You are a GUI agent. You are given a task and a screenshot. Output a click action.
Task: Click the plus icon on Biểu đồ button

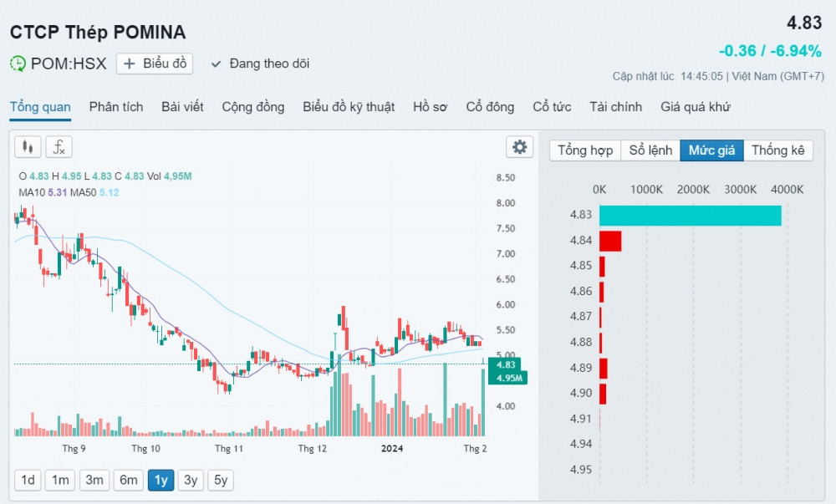pos(129,64)
